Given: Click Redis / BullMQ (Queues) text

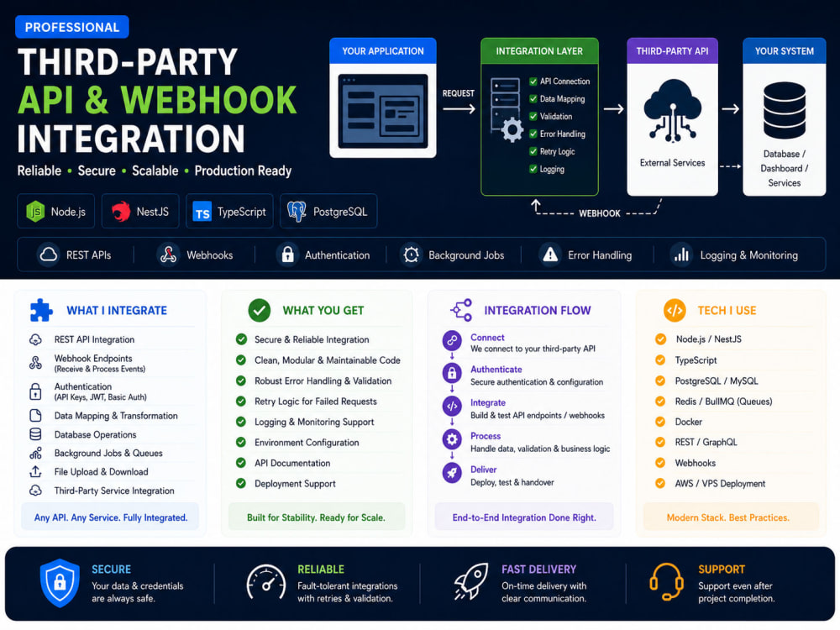Looking at the screenshot, I should pyautogui.click(x=724, y=402).
